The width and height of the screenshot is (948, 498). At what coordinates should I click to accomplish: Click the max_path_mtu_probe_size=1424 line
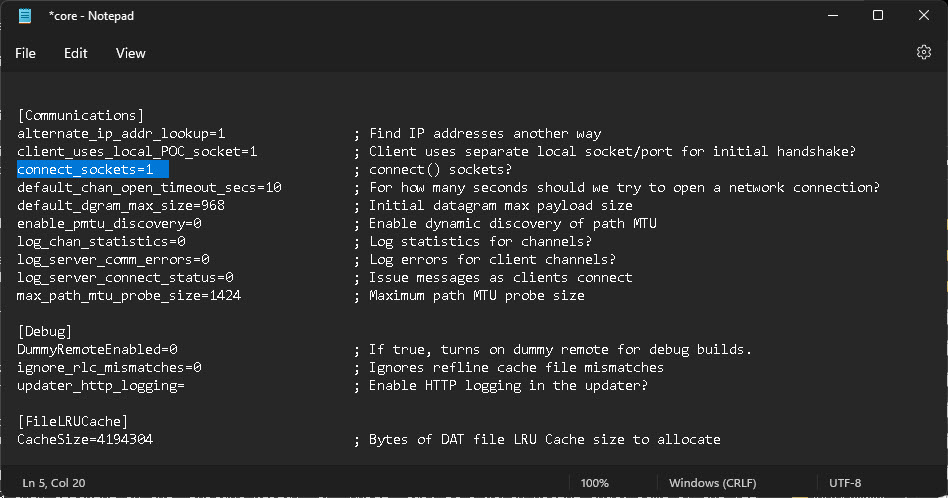[x=129, y=296]
